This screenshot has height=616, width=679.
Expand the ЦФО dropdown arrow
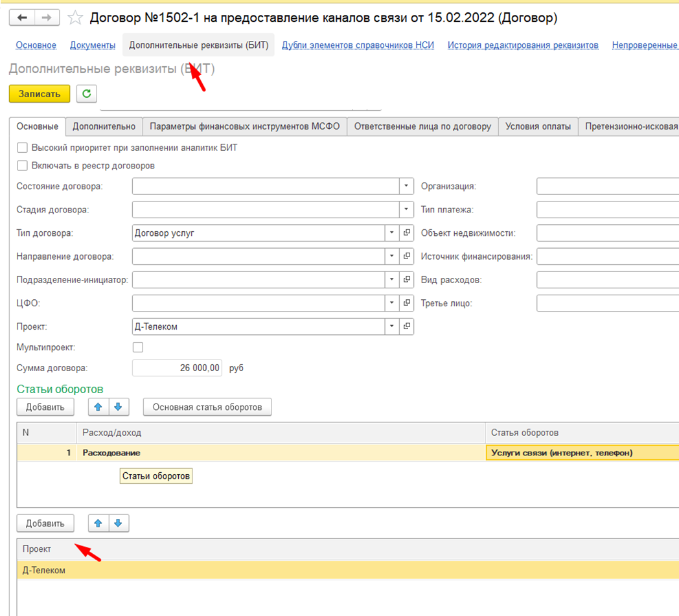point(392,303)
